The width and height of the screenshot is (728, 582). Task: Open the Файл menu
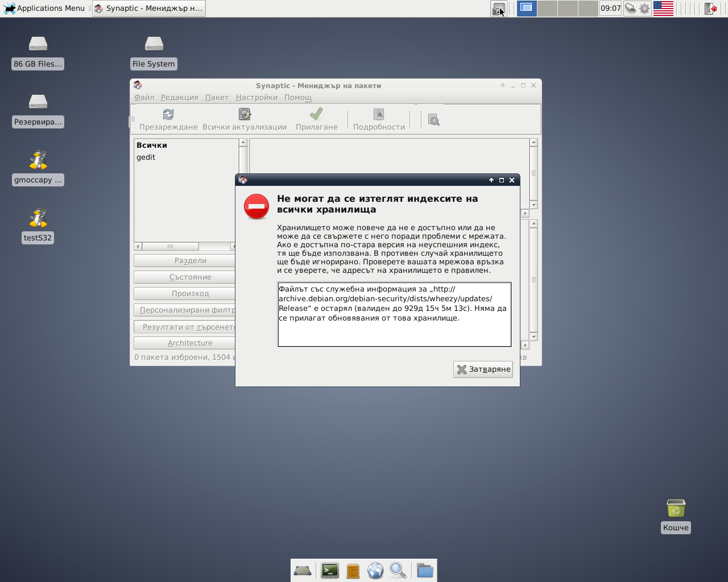coord(144,97)
